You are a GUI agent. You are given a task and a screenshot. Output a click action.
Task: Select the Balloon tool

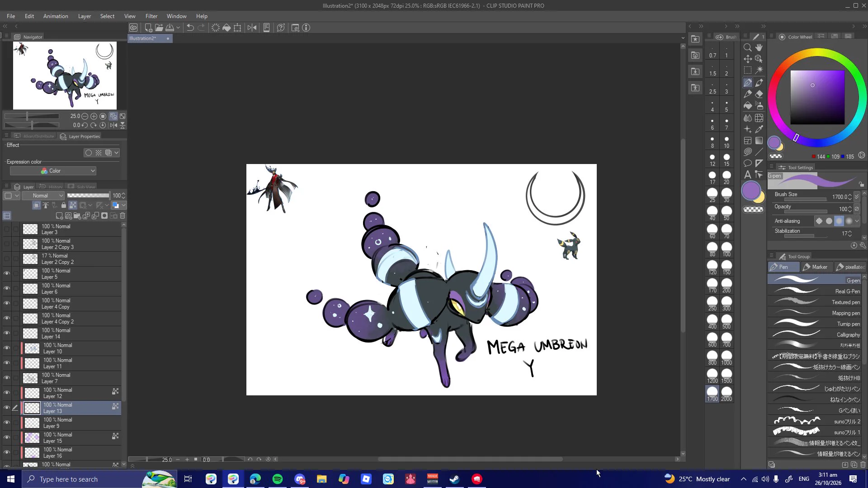coord(748,163)
